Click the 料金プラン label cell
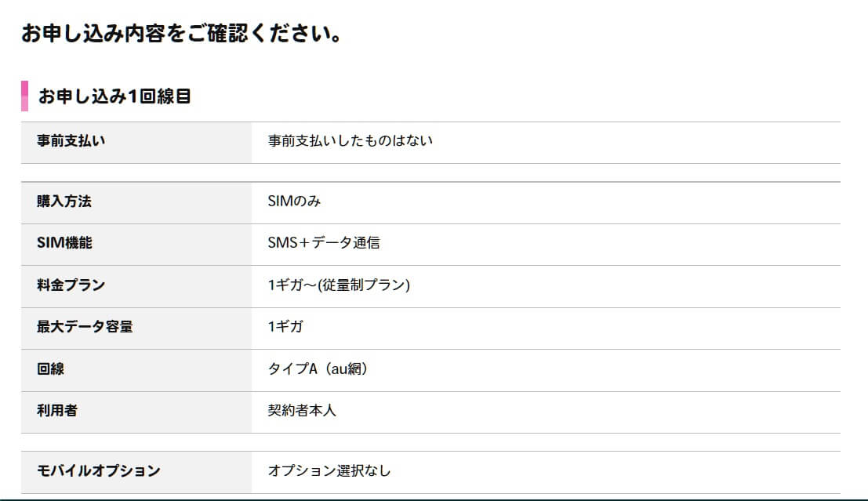The width and height of the screenshot is (868, 501). click(x=136, y=287)
